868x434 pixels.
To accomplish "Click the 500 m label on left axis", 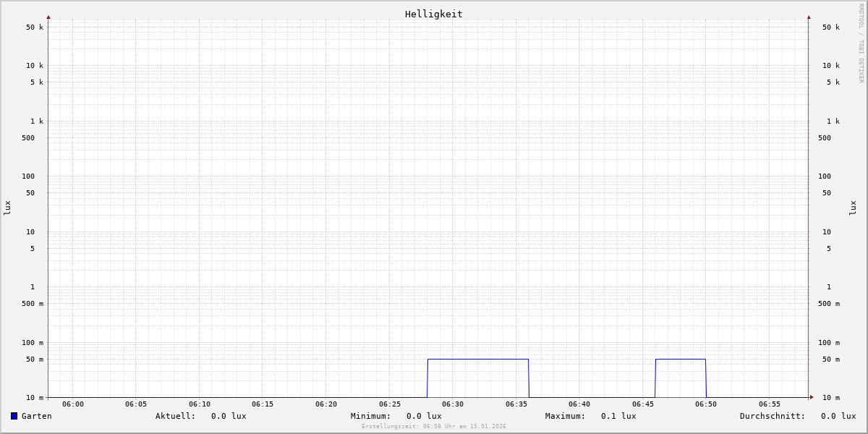I will [33, 304].
